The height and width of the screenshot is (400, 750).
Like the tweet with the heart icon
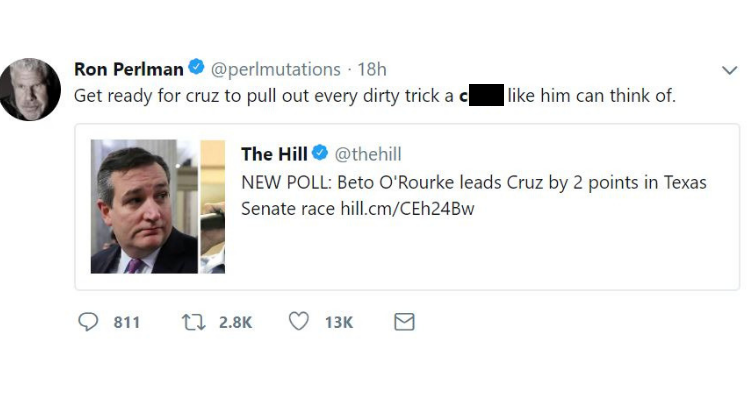(298, 322)
